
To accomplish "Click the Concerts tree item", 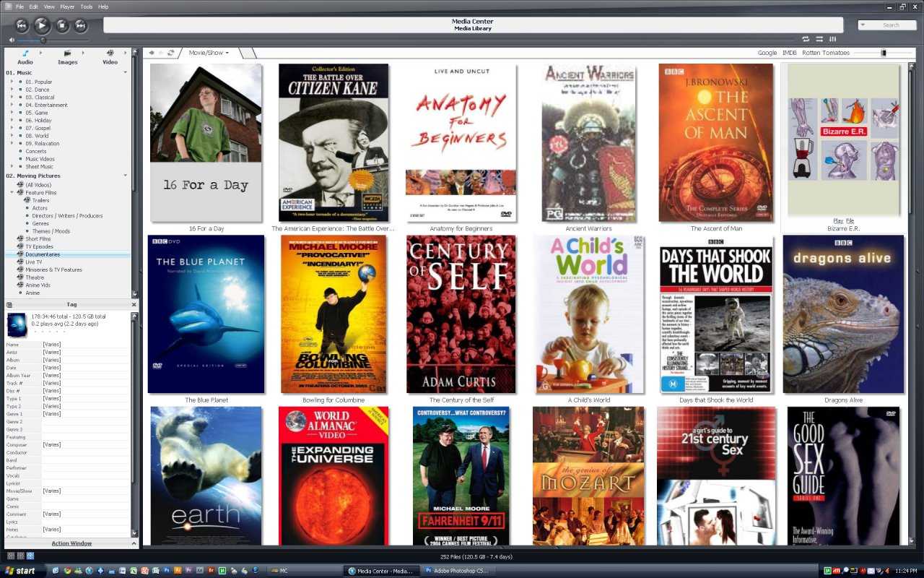I will [x=36, y=151].
